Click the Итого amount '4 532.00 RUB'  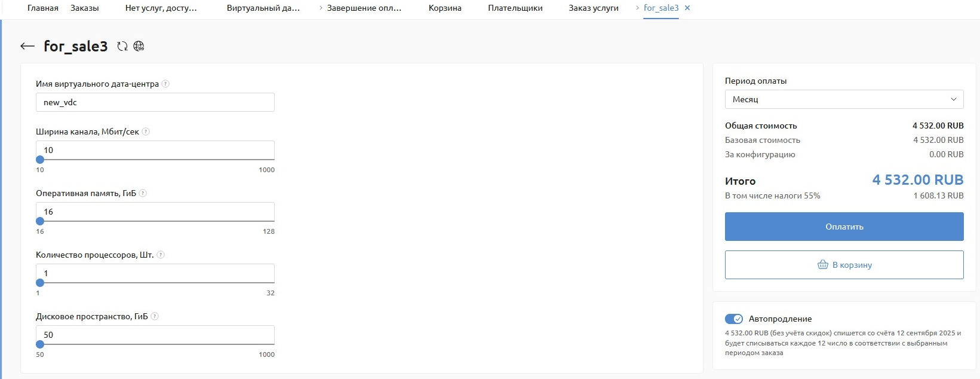tap(918, 180)
